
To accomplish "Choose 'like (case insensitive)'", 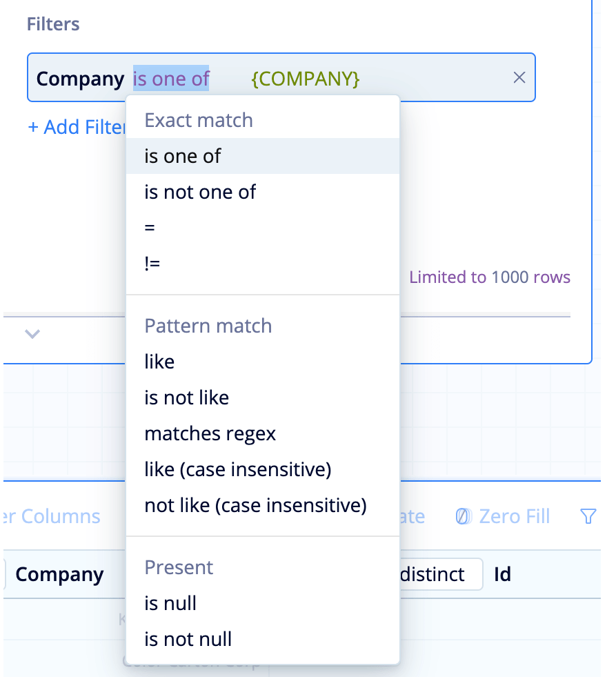I will [238, 469].
